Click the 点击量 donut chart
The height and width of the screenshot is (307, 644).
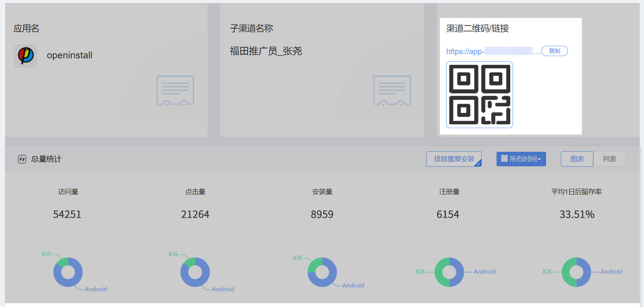(x=195, y=272)
